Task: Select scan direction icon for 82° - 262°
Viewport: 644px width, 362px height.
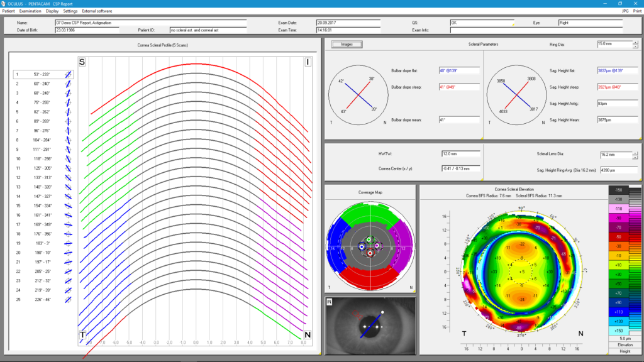Action: 68,112
